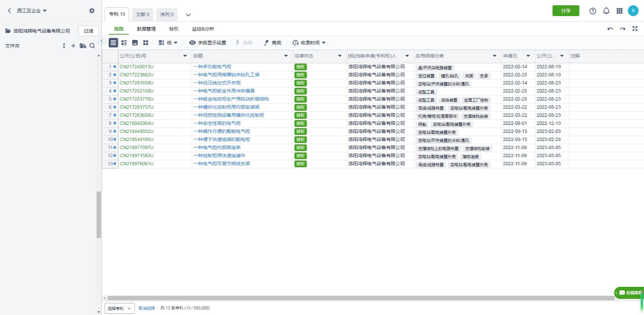Click the 冻结 freeze pin tool
The image size is (644, 315).
[244, 43]
